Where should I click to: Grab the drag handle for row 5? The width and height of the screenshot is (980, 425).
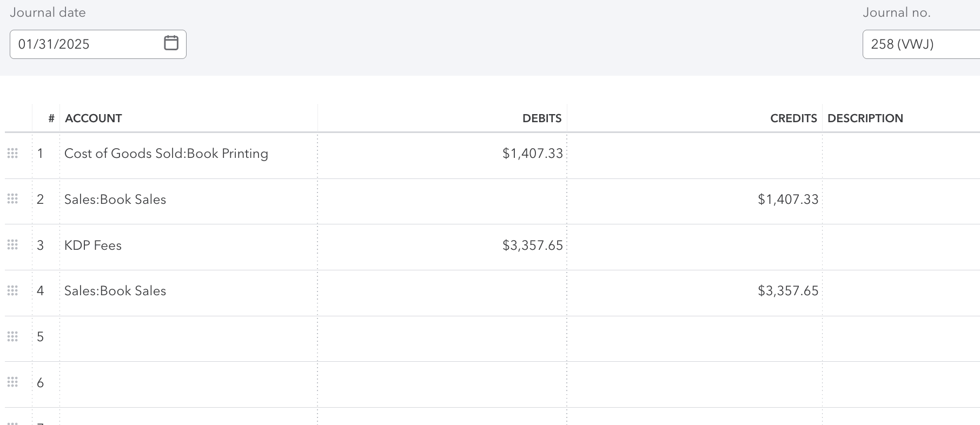12,337
